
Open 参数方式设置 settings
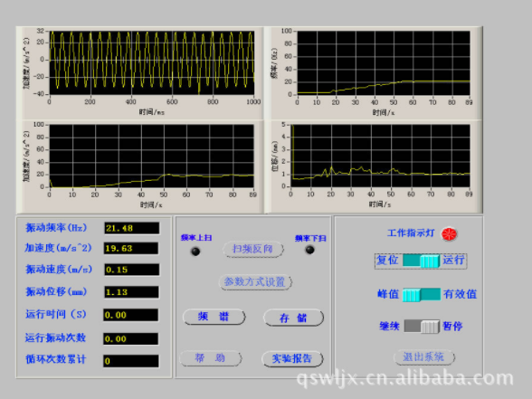255,282
